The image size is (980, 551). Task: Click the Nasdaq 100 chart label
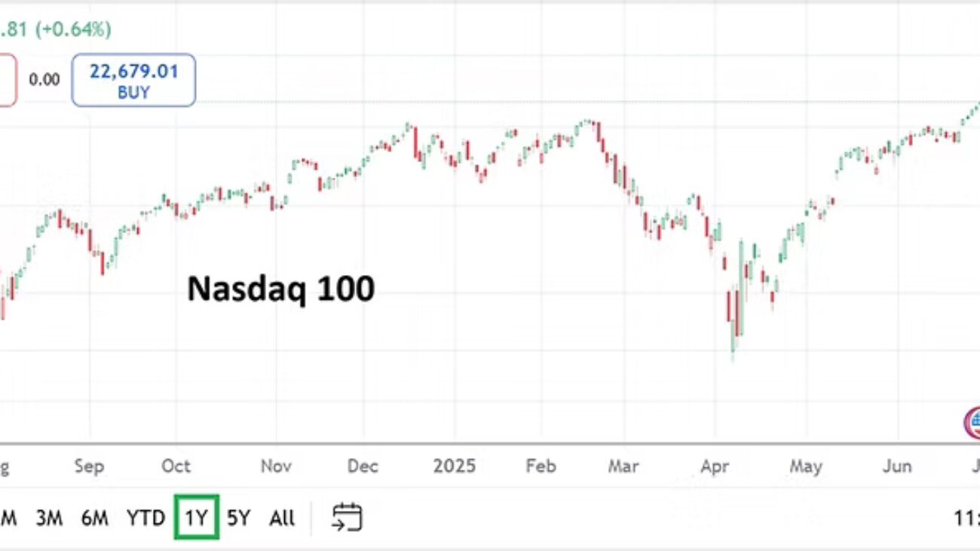(280, 289)
